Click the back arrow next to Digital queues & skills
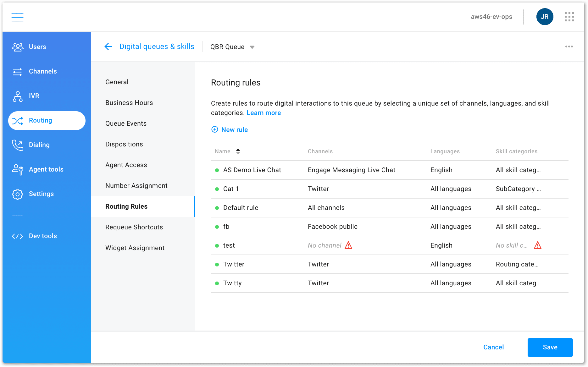 tap(108, 46)
